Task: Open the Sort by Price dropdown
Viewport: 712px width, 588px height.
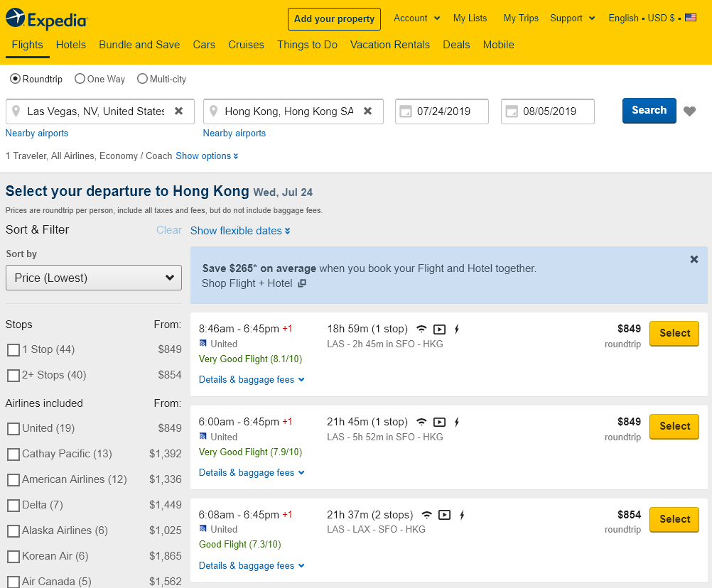Action: [x=94, y=278]
